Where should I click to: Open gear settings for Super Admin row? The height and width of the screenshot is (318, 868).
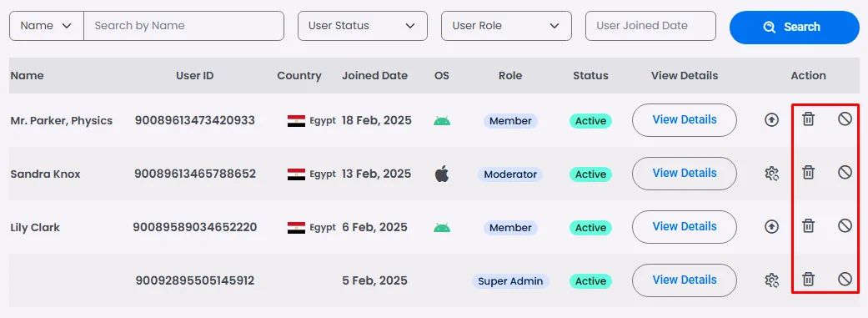point(771,280)
